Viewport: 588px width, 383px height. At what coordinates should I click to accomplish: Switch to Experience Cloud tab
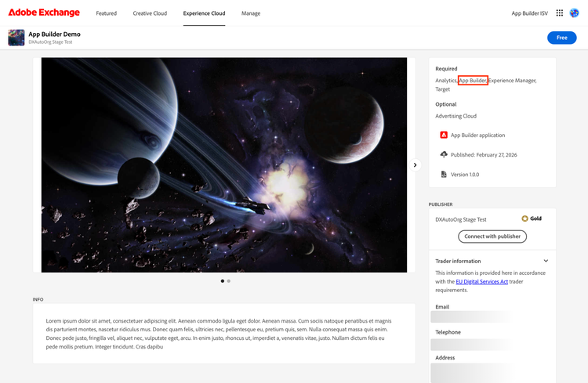[x=204, y=13]
